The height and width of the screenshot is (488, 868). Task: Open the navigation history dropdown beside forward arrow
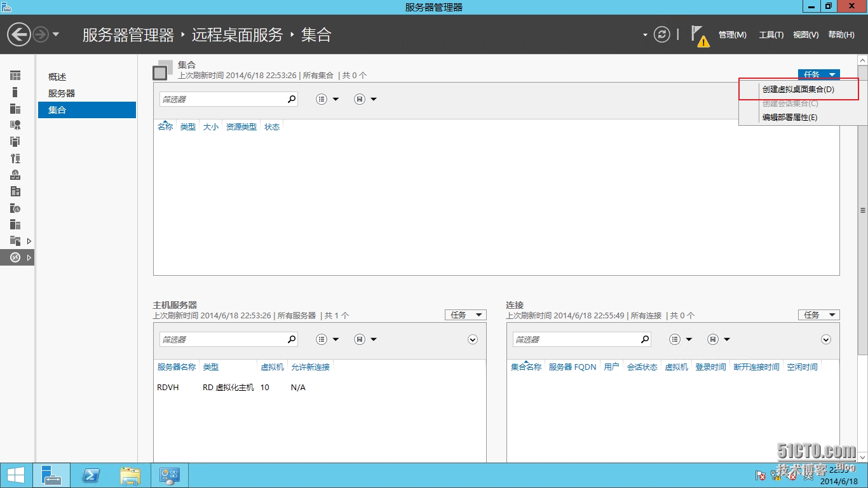click(56, 34)
